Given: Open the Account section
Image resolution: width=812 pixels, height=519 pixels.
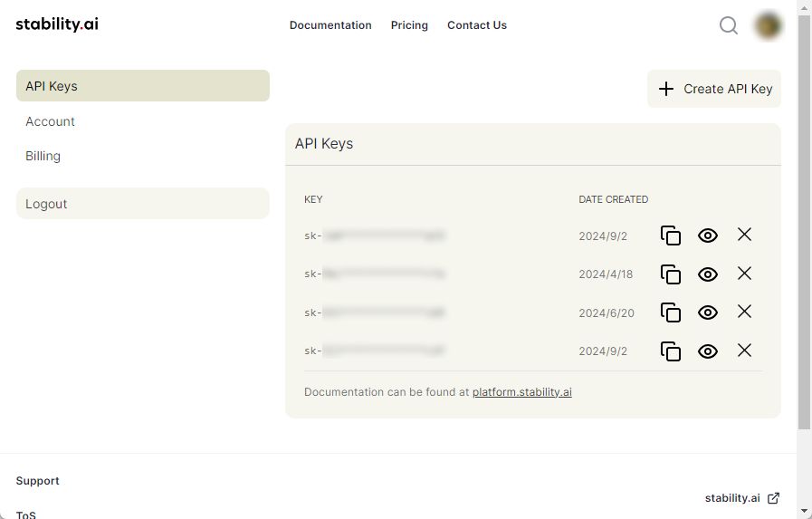Looking at the screenshot, I should click(x=50, y=121).
